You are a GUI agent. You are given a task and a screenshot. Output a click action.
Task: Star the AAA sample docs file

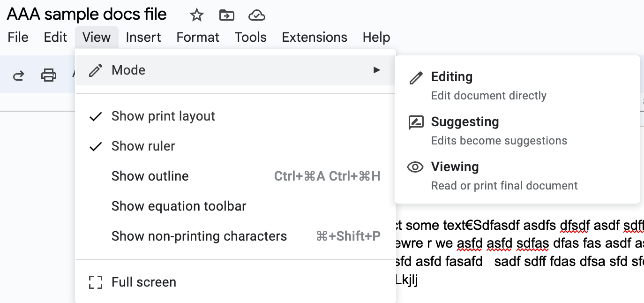[x=197, y=15]
